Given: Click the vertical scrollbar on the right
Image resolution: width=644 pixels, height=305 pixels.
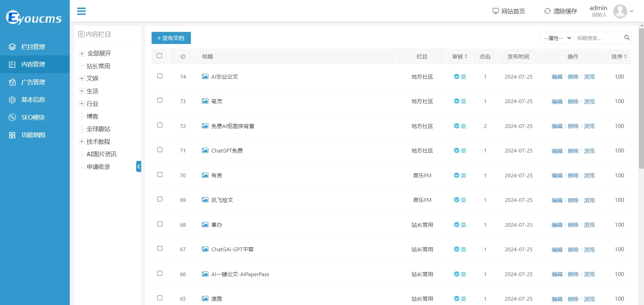Looking at the screenshot, I should (641, 101).
